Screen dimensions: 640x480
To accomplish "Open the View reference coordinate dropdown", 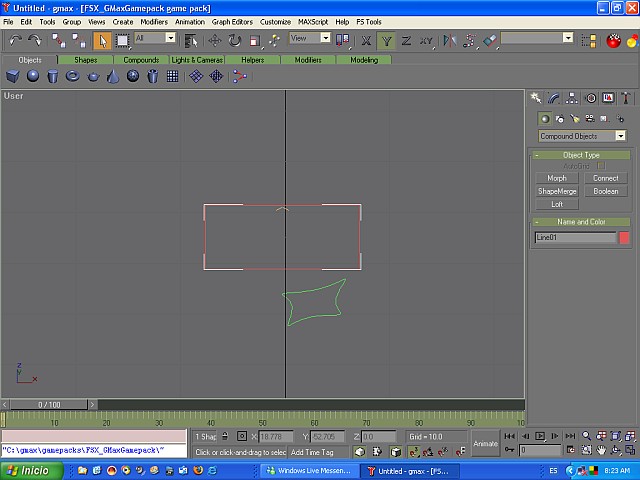I will pos(309,38).
